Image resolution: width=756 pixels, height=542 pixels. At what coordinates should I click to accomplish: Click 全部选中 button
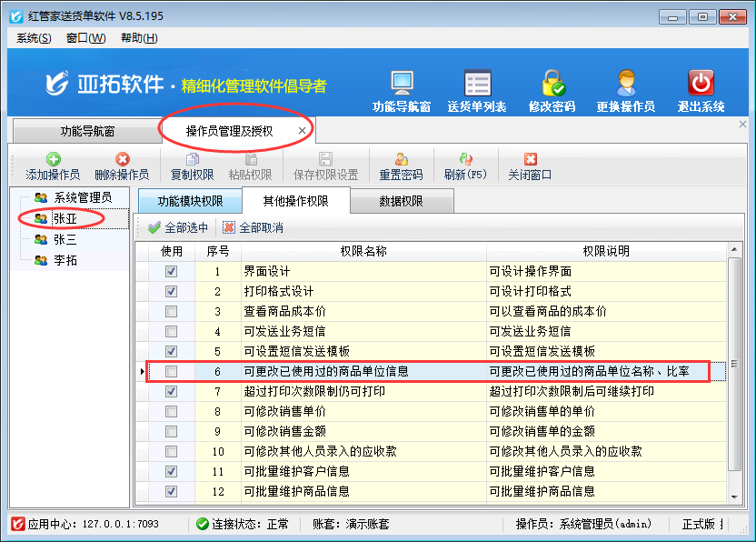pyautogui.click(x=178, y=227)
